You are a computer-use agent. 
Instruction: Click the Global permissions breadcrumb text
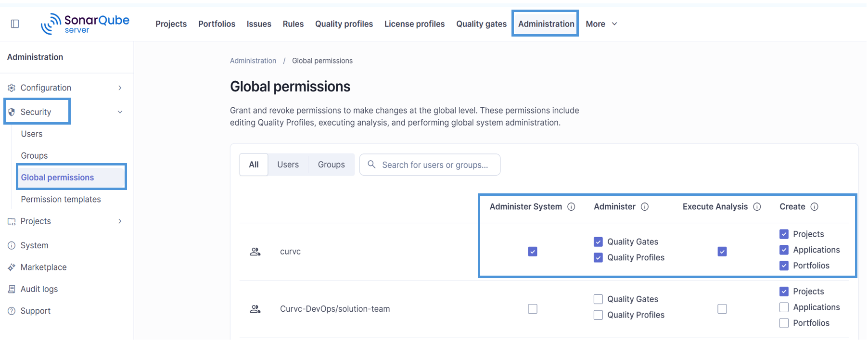(x=322, y=61)
